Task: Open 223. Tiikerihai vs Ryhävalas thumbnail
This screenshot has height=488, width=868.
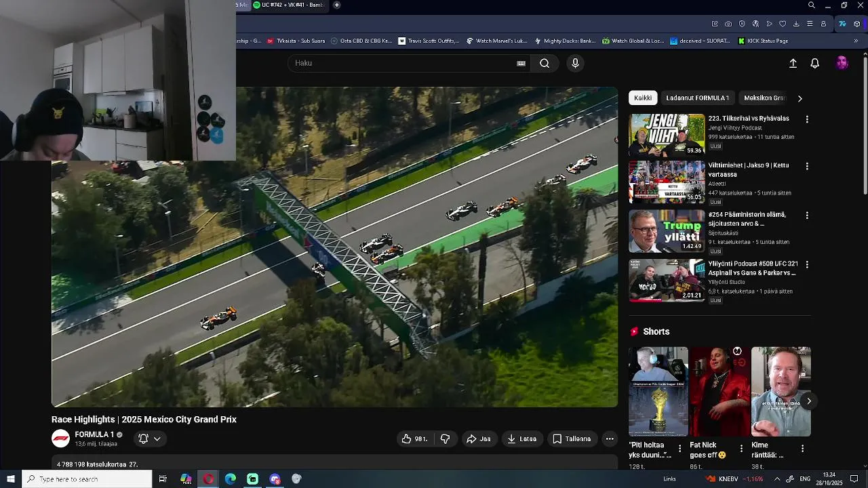Action: (x=667, y=135)
